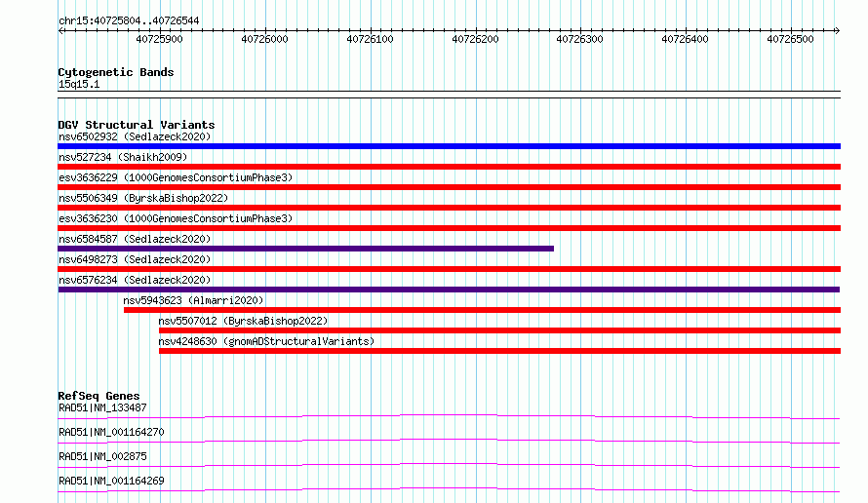Click ruler tick label 40726000

264,39
